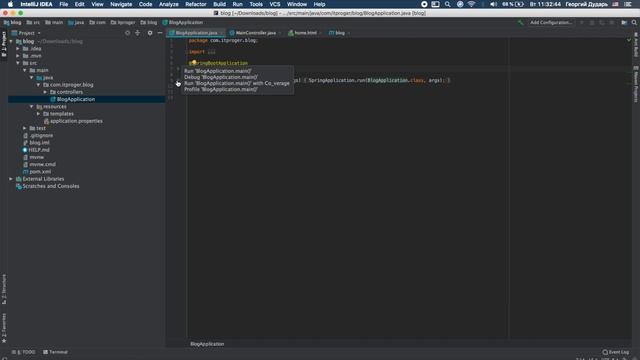640x360 pixels.
Task: Collapse the src folder
Action: click(18, 63)
